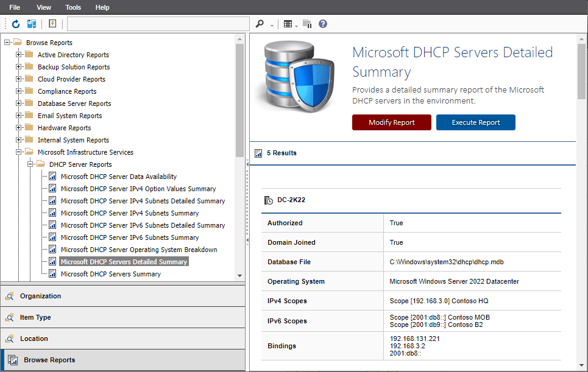Click the IPv6 Subnets Detailed Summary report icon
588x372 pixels.
tap(53, 225)
